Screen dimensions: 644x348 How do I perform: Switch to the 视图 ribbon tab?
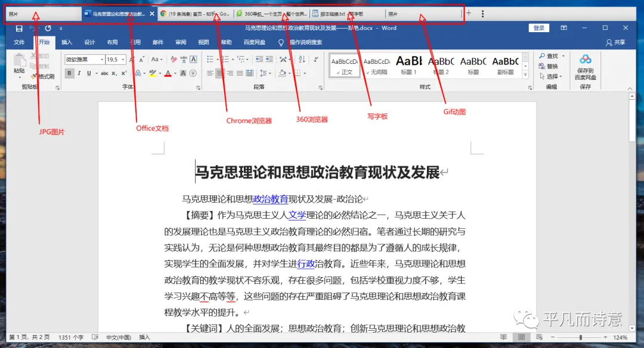[x=203, y=42]
